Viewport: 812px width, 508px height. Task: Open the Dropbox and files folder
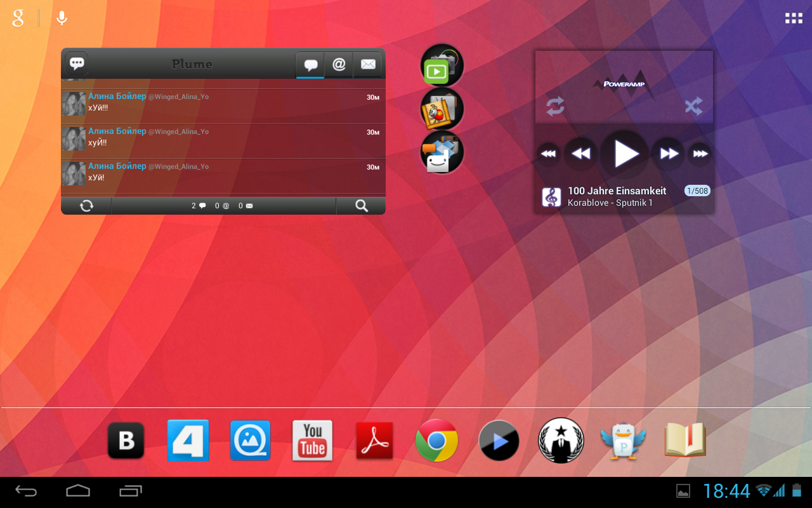442,152
